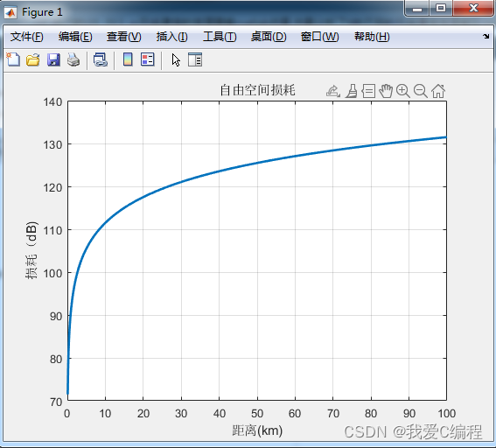The image size is (496, 448).
Task: Open a file with folder icon
Action: (33, 59)
